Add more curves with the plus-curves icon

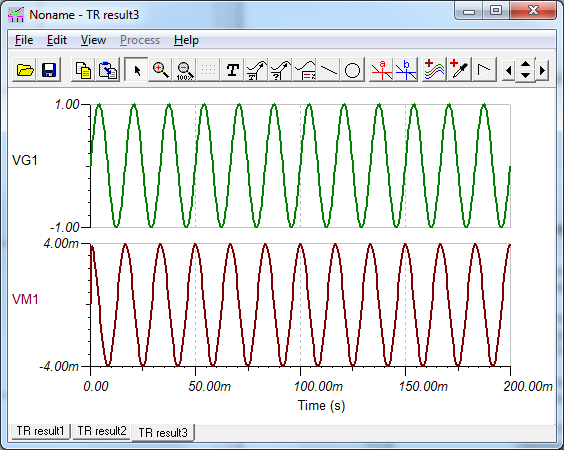(434, 69)
